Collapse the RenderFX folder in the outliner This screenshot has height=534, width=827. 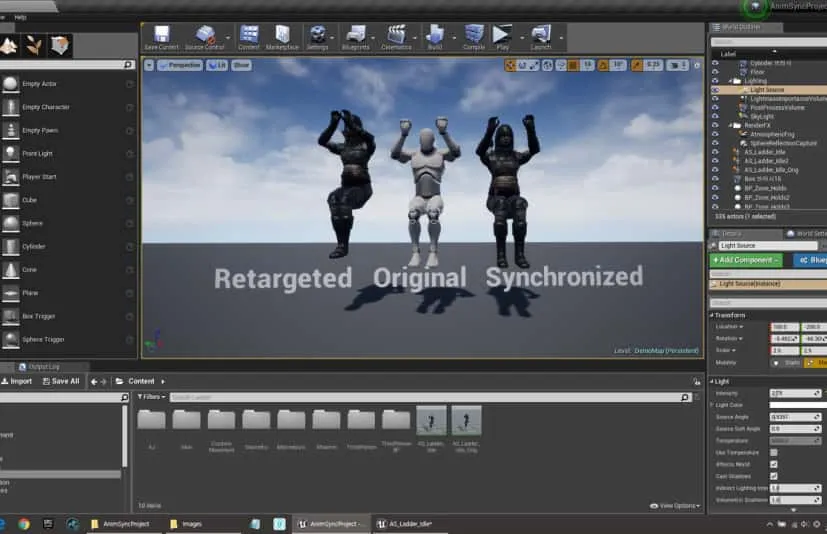[x=730, y=126]
